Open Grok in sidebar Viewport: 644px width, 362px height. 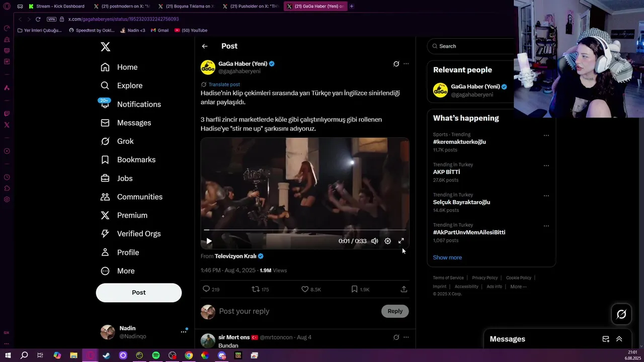(117, 141)
